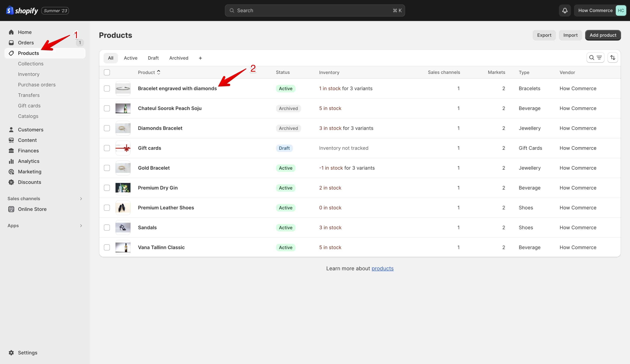The height and width of the screenshot is (364, 630).
Task: Open the sort options button
Action: 612,58
